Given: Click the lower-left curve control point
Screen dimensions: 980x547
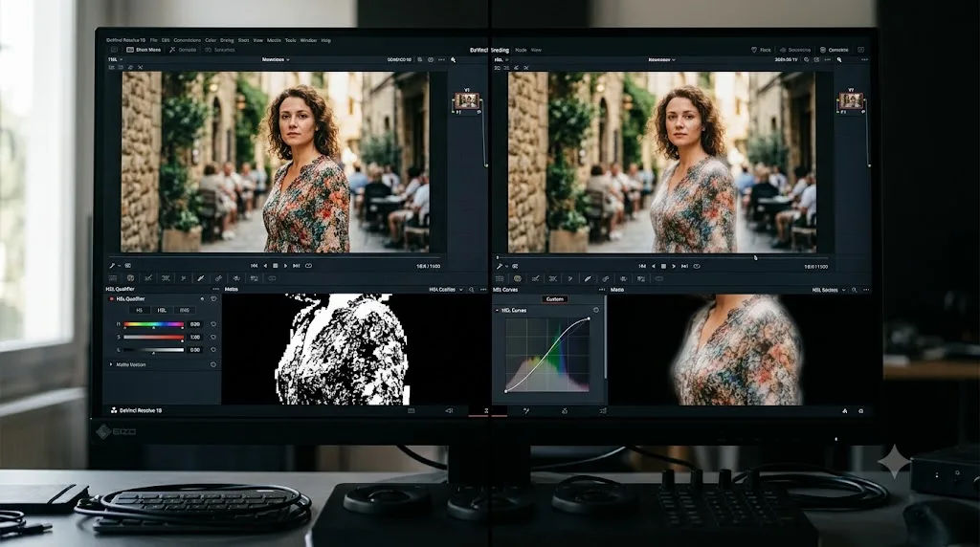Looking at the screenshot, I should pos(505,391).
